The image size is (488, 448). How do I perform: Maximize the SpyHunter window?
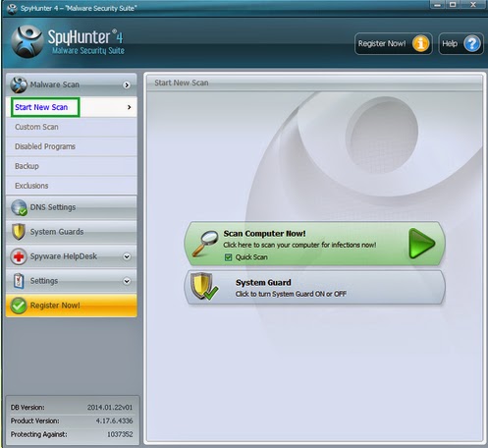tap(453, 5)
